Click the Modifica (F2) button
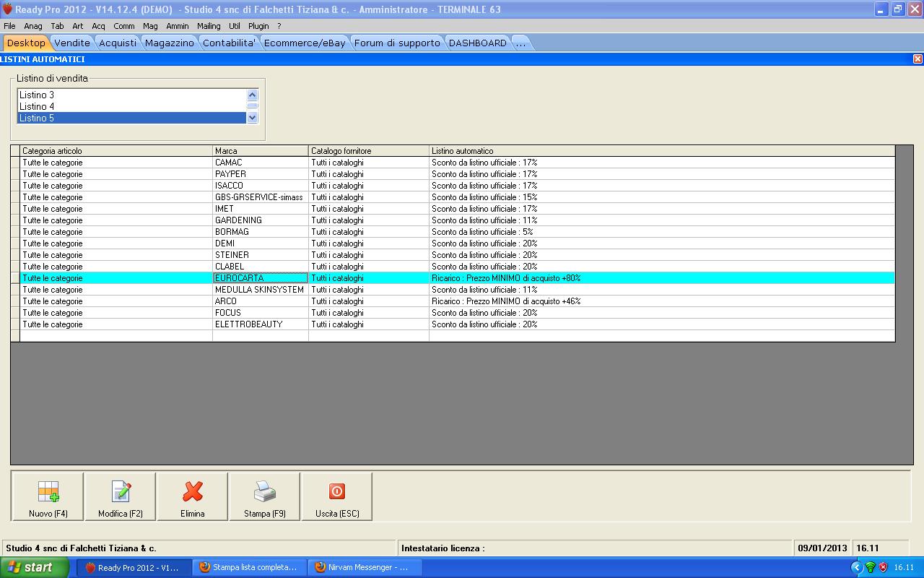This screenshot has width=924, height=578. pyautogui.click(x=121, y=496)
